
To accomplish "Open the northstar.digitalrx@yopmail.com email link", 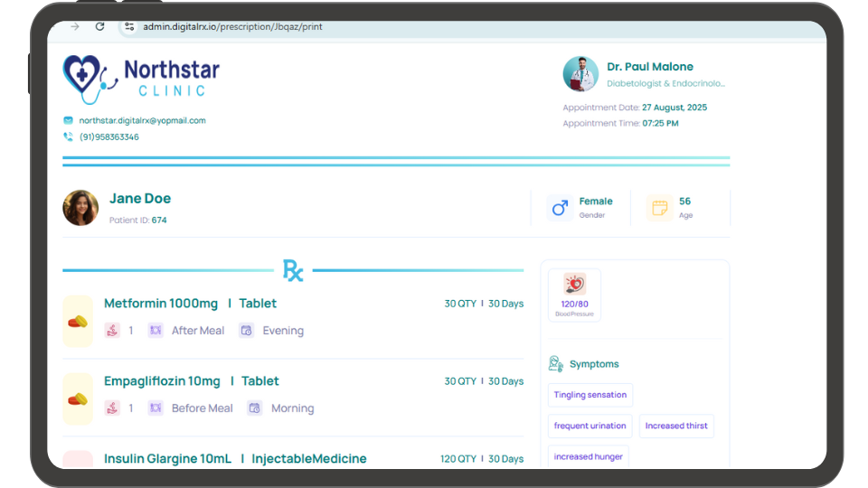I will point(142,120).
